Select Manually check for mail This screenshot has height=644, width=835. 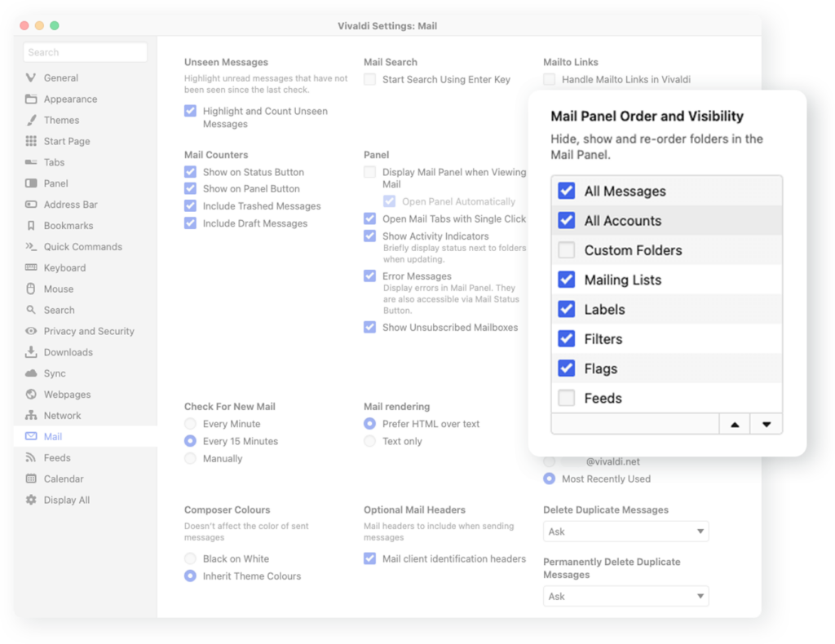tap(190, 458)
